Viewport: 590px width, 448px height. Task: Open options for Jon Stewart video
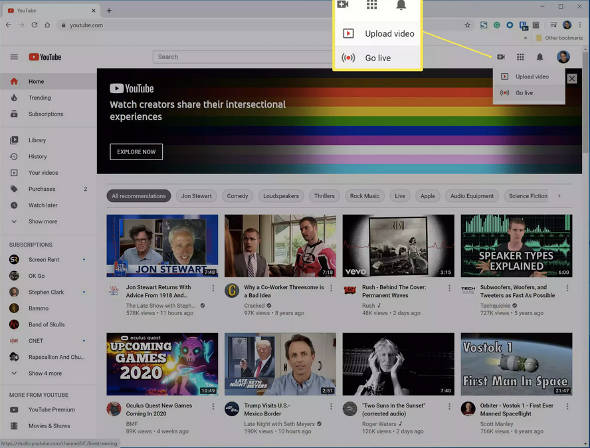213,288
